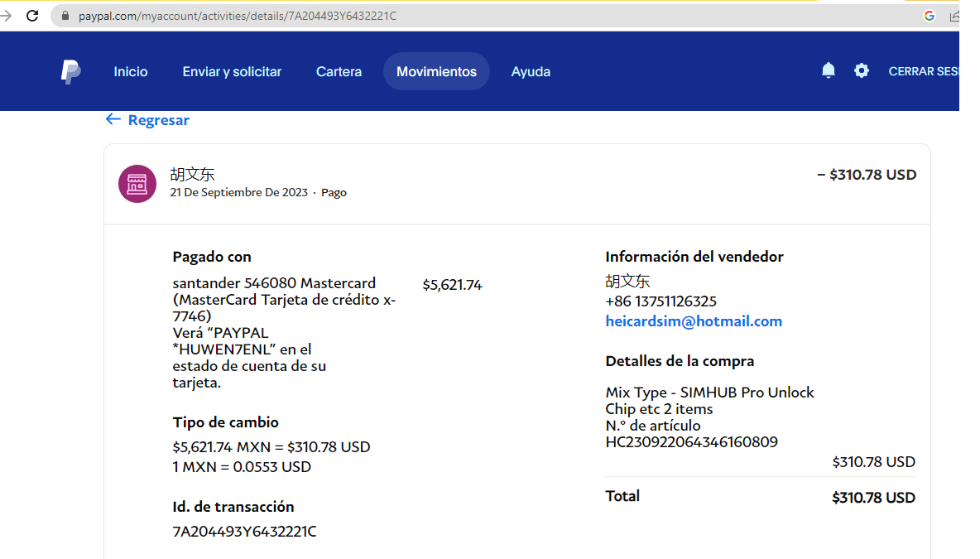The image size is (980, 559).
Task: Open the settings gear icon
Action: coord(862,70)
